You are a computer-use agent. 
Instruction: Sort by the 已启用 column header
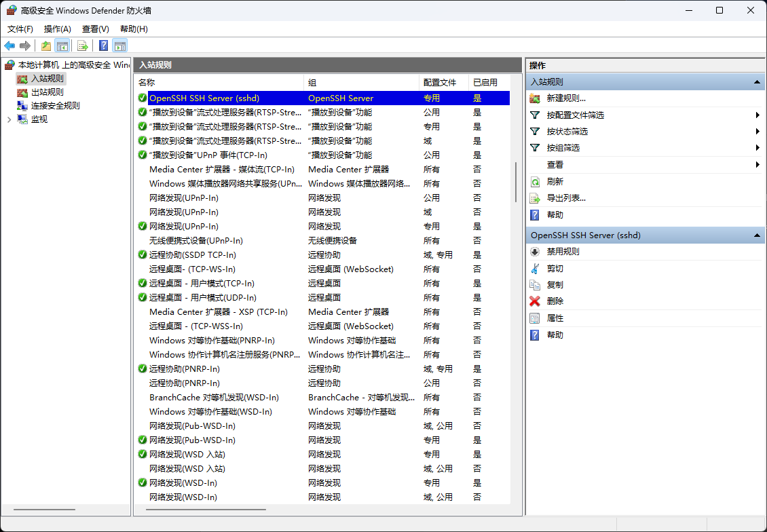pos(485,82)
